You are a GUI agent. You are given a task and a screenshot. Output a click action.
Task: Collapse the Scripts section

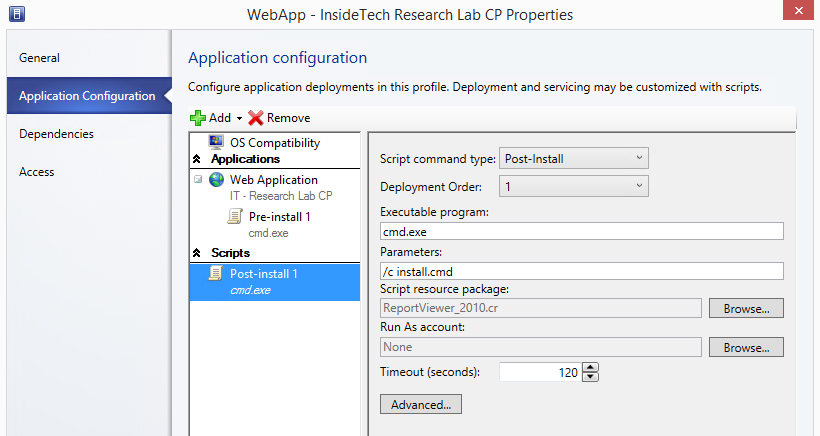tap(197, 253)
